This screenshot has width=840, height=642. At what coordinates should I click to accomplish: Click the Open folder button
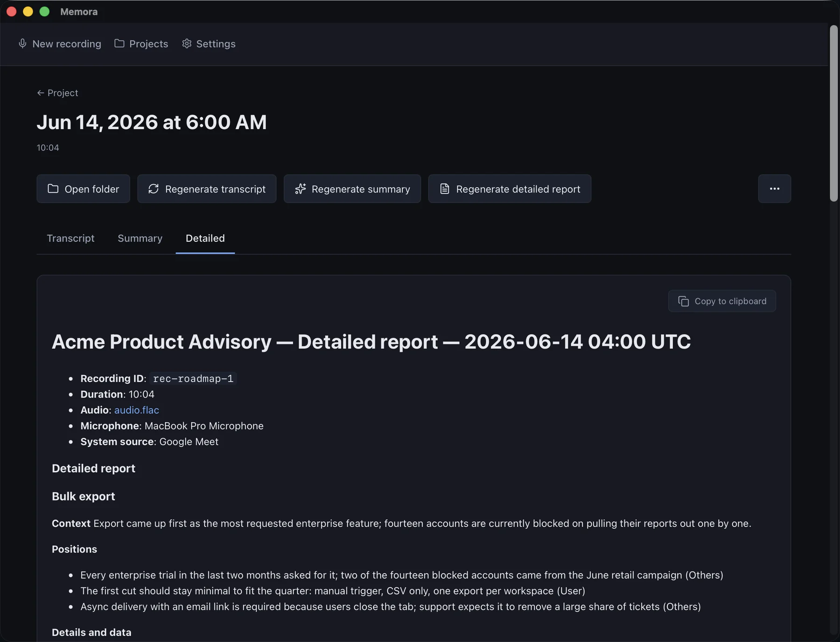point(84,188)
